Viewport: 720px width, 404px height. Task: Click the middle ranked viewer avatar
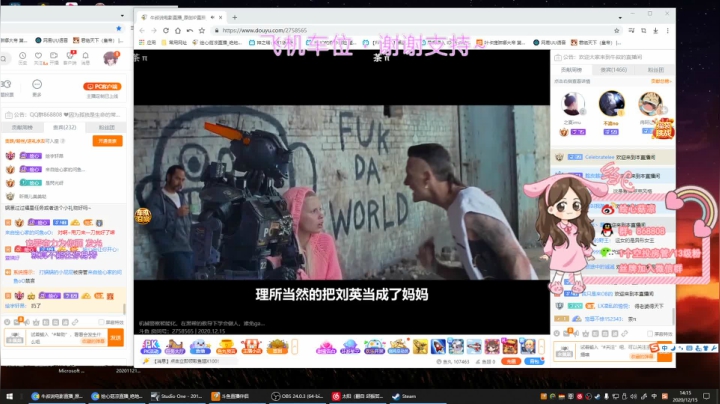pyautogui.click(x=611, y=103)
